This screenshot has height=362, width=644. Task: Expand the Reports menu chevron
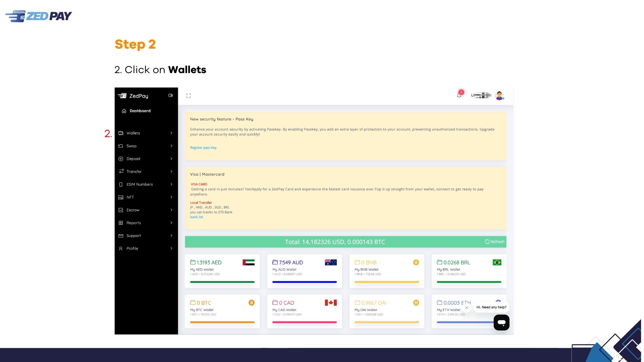[171, 223]
